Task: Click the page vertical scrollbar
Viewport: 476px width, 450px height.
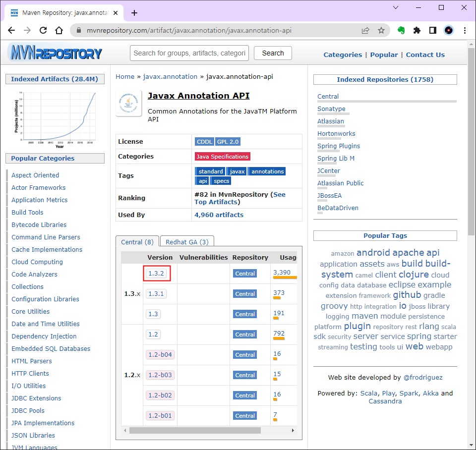Action: coord(471,141)
